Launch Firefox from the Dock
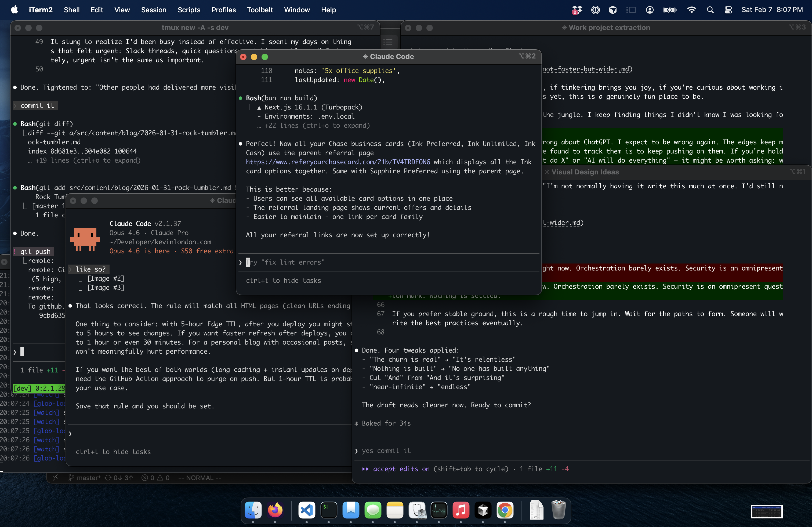The height and width of the screenshot is (527, 812). coord(275,511)
